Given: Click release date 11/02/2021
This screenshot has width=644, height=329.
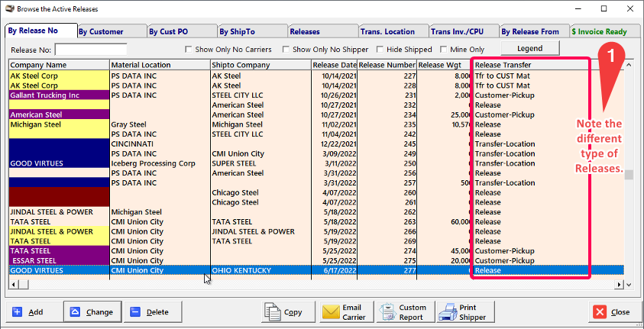Looking at the screenshot, I should click(335, 124).
